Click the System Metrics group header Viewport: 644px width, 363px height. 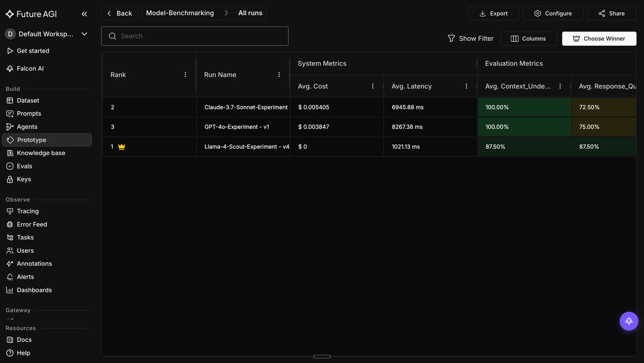click(x=322, y=63)
